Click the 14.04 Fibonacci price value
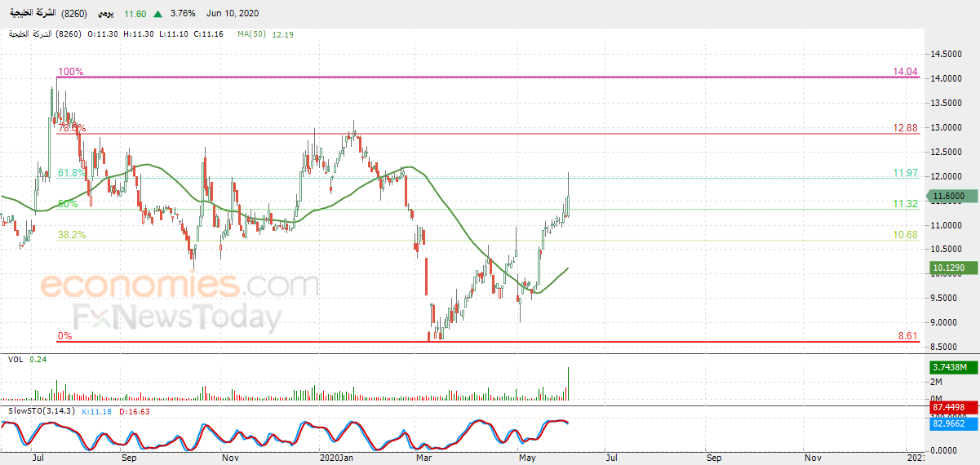This screenshot has height=465, width=980. pyautogui.click(x=906, y=72)
